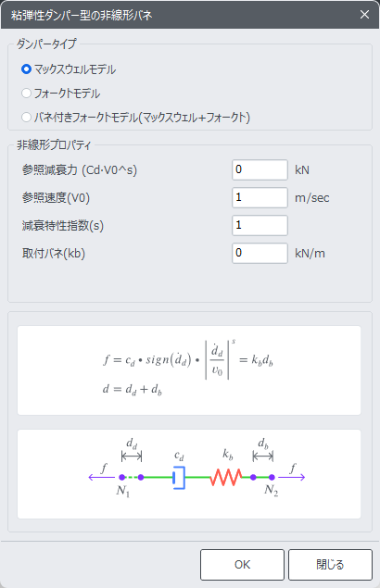Click the blue dashpot cd symbol

(179, 478)
